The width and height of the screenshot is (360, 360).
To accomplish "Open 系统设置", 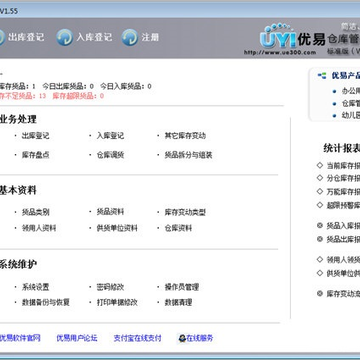I will pyautogui.click(x=35, y=287).
